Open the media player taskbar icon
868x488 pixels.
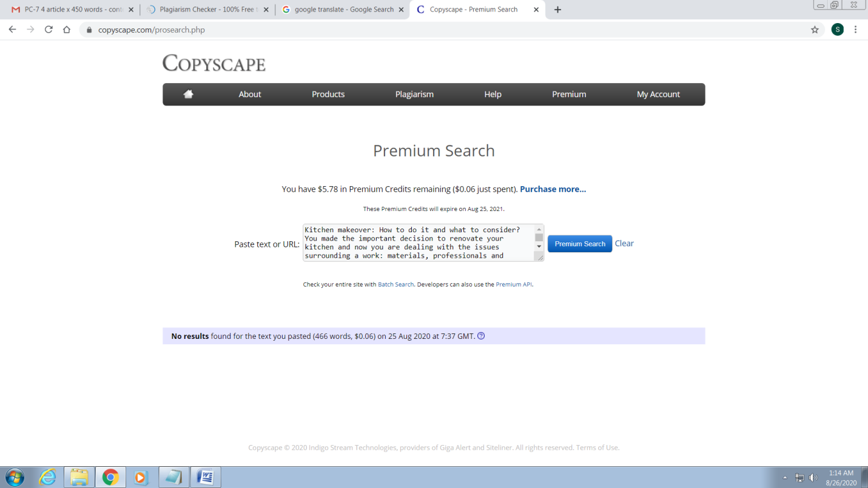[x=141, y=478]
